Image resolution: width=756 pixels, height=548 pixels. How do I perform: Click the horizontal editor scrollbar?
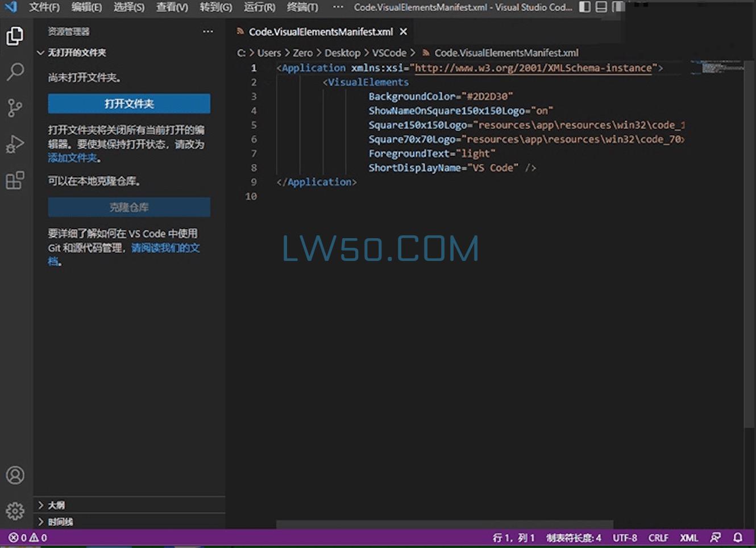445,524
